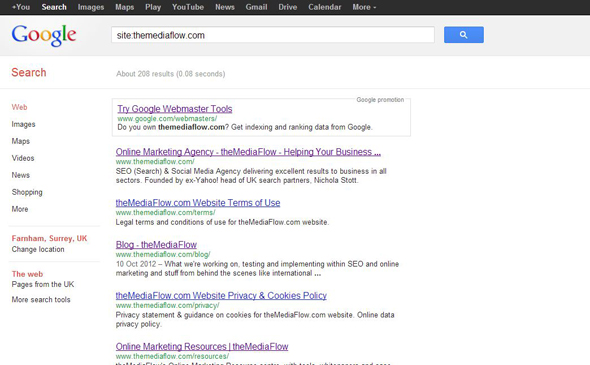Viewport: 590px width, 365px height.
Task: Choose Pages from the UK filter
Action: coord(43,284)
